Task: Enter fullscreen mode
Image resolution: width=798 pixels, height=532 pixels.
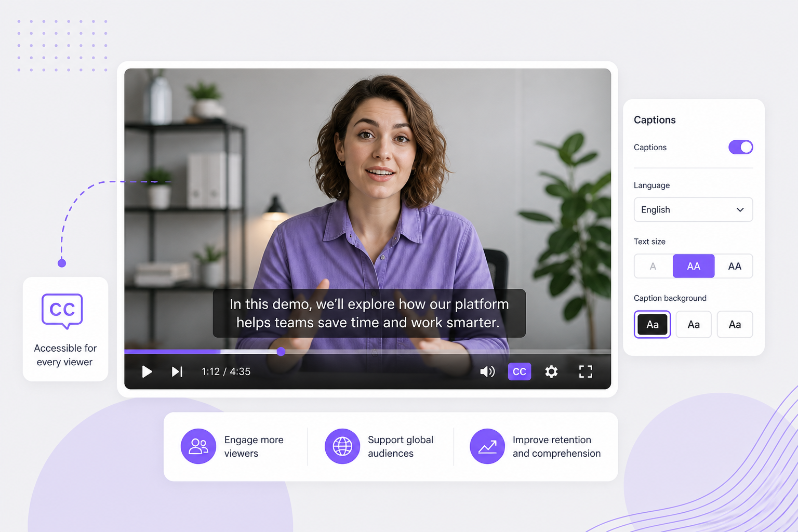Action: (586, 371)
